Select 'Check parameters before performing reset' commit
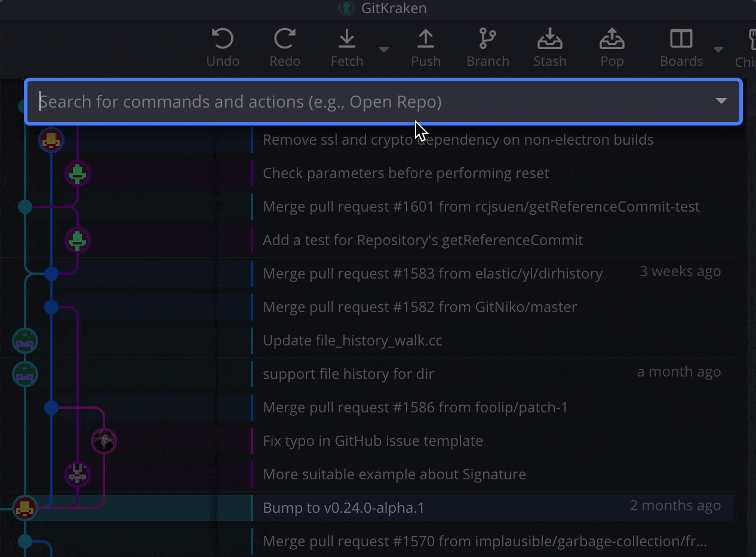The width and height of the screenshot is (756, 557). pos(406,173)
